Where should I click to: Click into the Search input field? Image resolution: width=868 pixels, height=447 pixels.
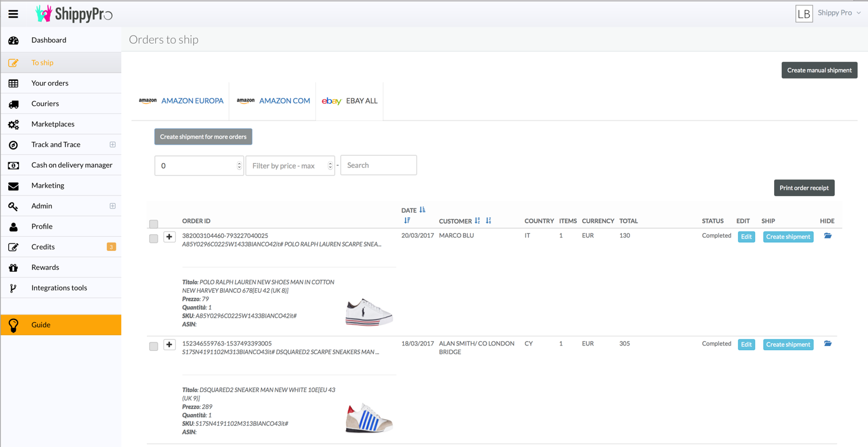378,165
